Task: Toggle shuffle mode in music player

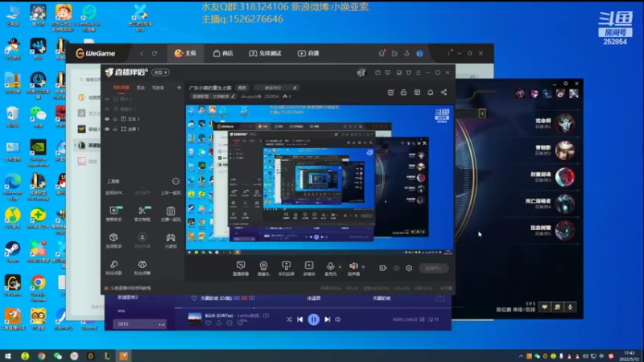Action: (x=289, y=319)
